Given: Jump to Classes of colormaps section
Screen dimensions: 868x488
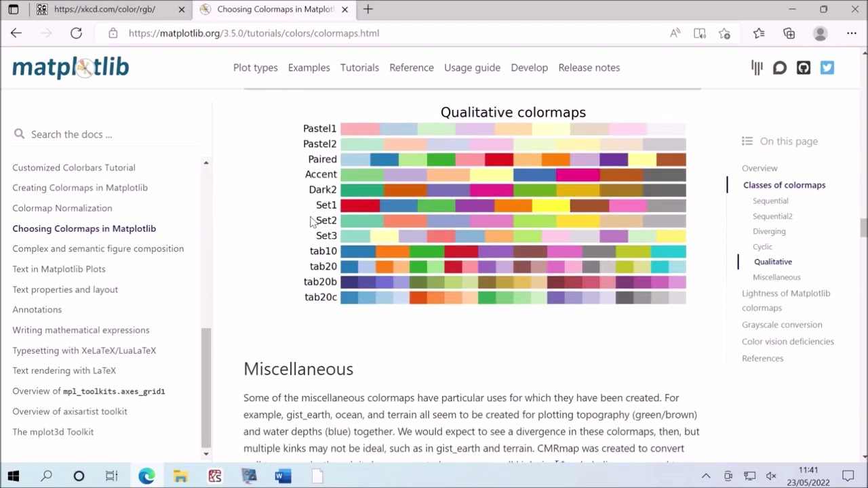Looking at the screenshot, I should pyautogui.click(x=784, y=185).
